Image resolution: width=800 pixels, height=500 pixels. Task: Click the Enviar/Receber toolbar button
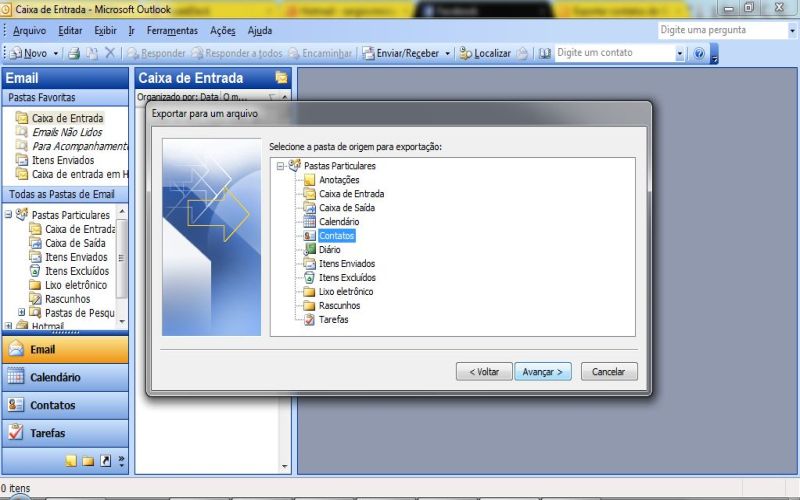(402, 53)
